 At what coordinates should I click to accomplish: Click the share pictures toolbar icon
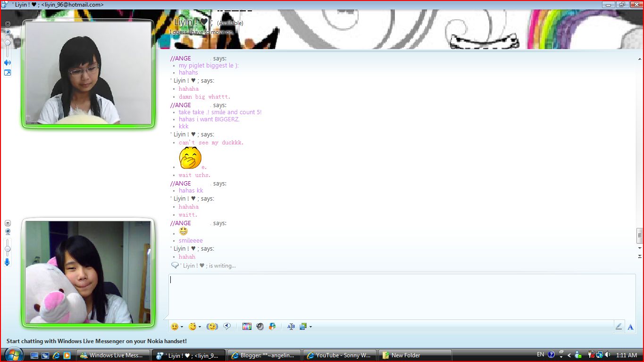pyautogui.click(x=303, y=326)
